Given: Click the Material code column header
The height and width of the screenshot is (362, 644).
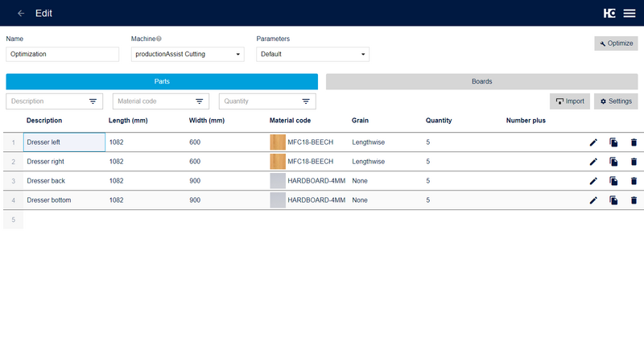Looking at the screenshot, I should [x=290, y=121].
